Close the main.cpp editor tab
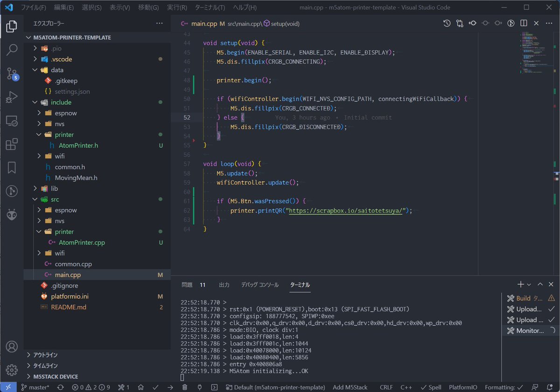 pos(537,23)
